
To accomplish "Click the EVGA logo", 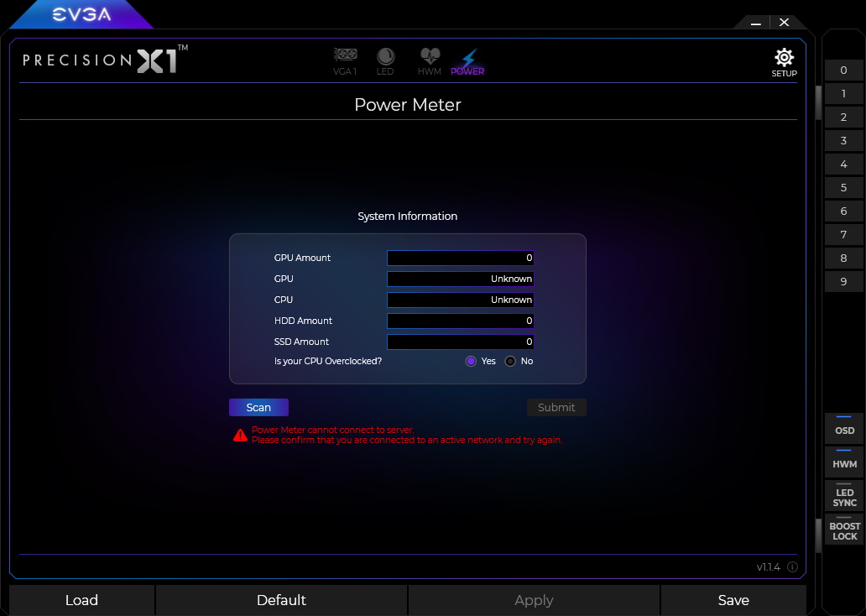I will pos(81,14).
